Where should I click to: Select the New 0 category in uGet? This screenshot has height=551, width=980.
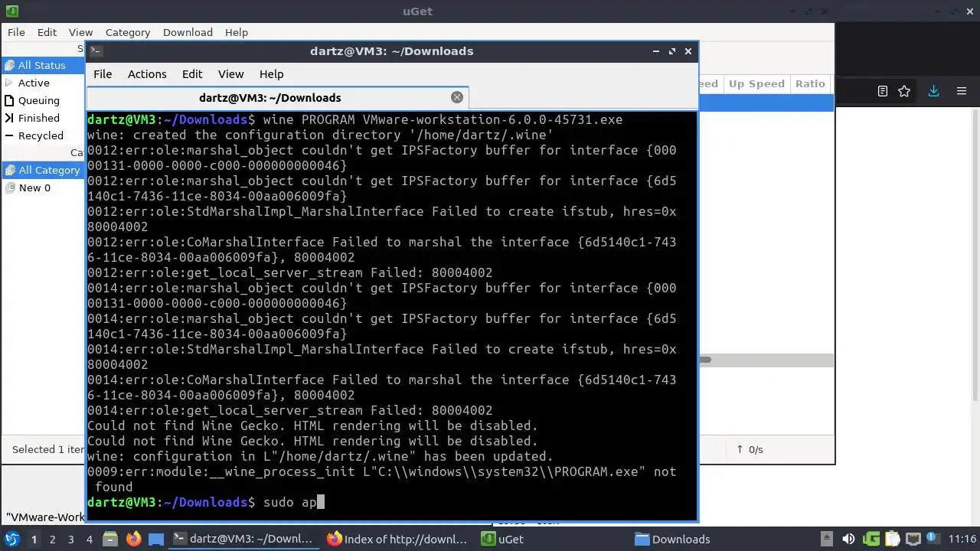44,187
